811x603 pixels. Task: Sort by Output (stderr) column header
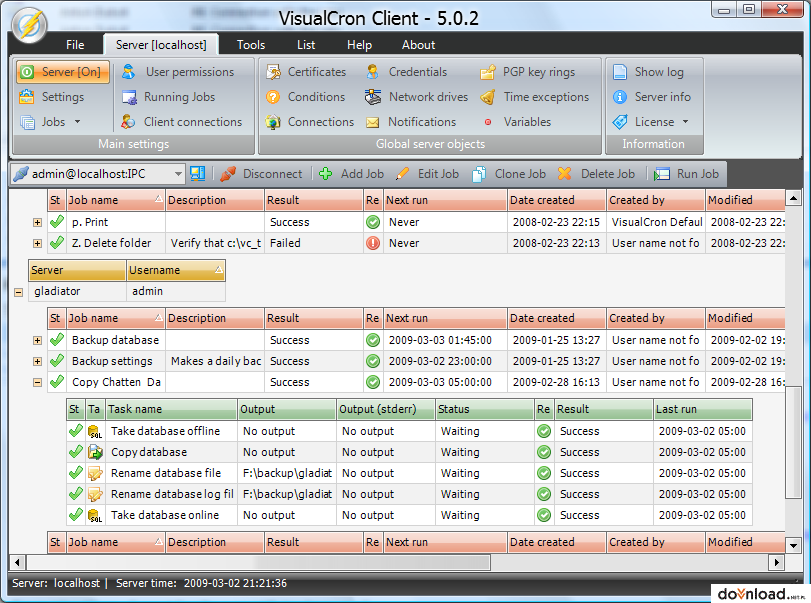click(385, 409)
